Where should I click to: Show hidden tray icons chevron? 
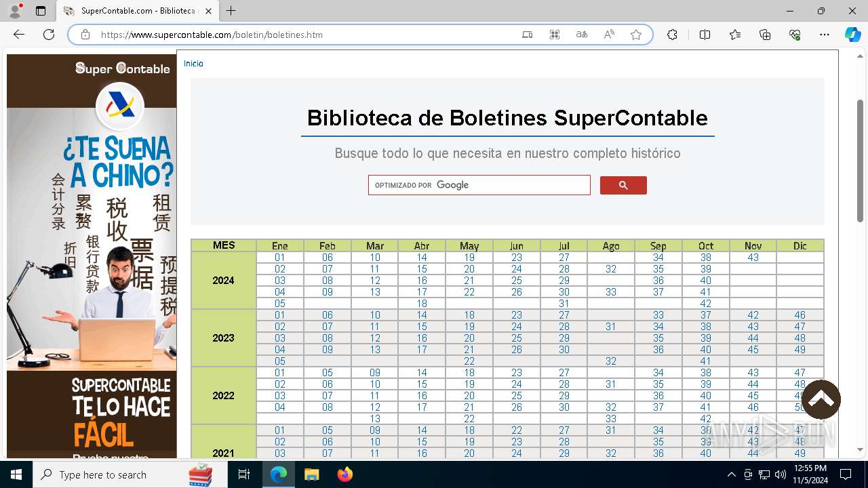pos(731,474)
